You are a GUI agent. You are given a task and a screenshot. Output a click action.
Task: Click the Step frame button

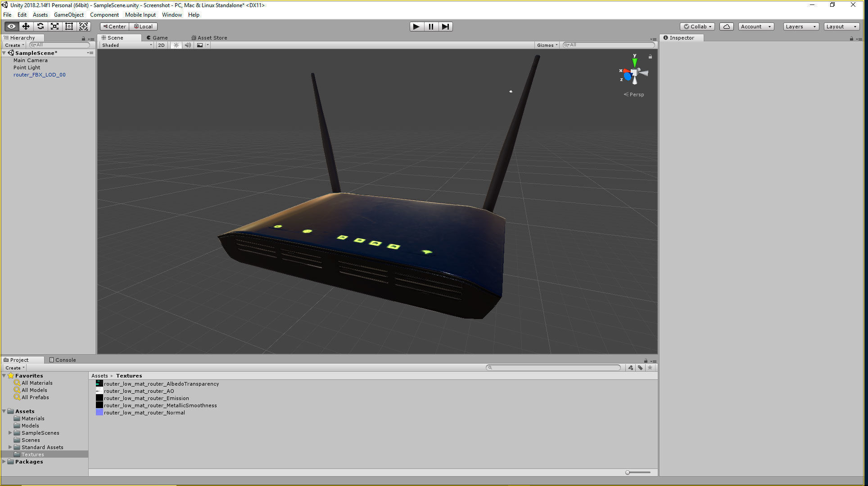[445, 27]
